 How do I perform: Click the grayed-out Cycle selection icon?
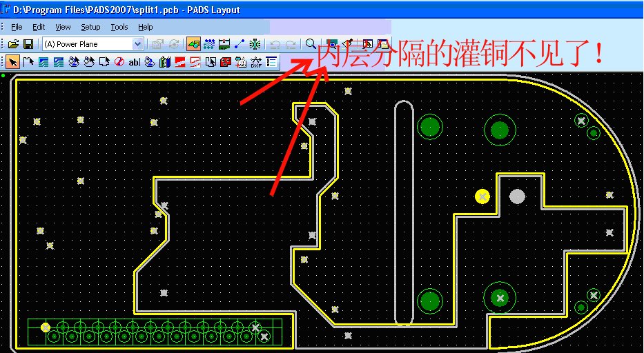174,44
